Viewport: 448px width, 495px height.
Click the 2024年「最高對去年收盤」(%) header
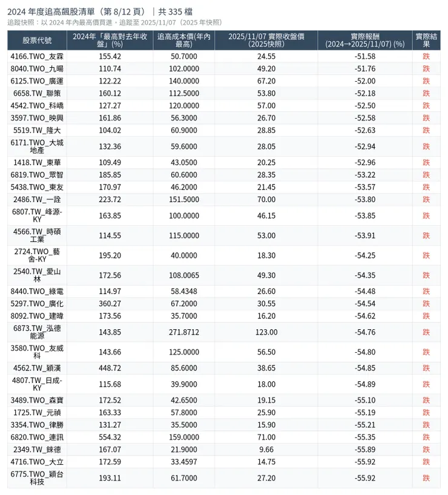coord(110,40)
